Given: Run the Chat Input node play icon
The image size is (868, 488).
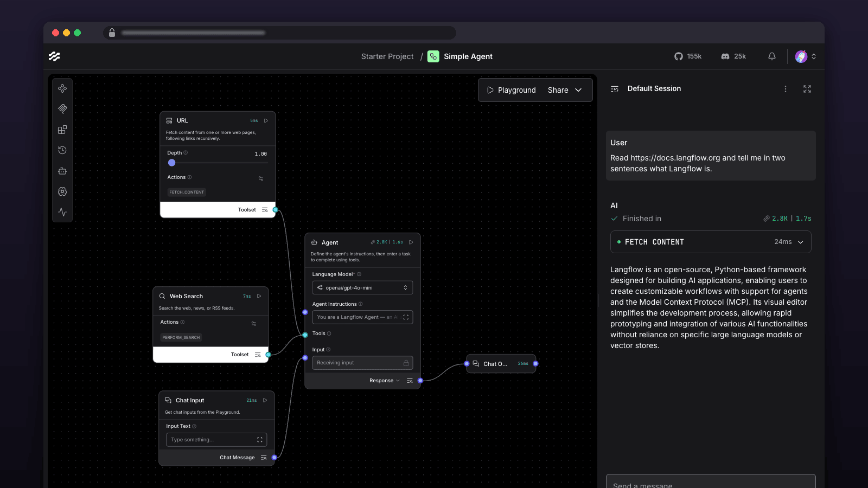Looking at the screenshot, I should pos(265,400).
